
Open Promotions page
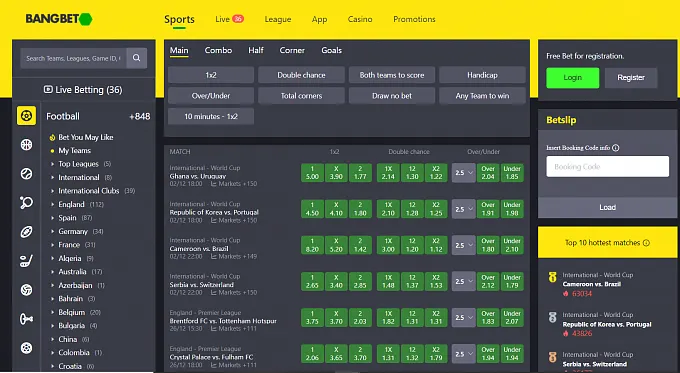414,19
